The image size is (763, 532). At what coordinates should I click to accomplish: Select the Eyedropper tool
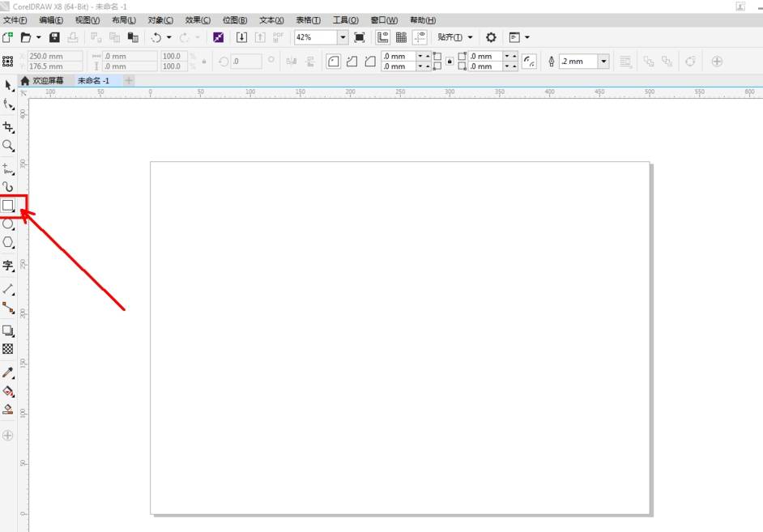(x=9, y=372)
